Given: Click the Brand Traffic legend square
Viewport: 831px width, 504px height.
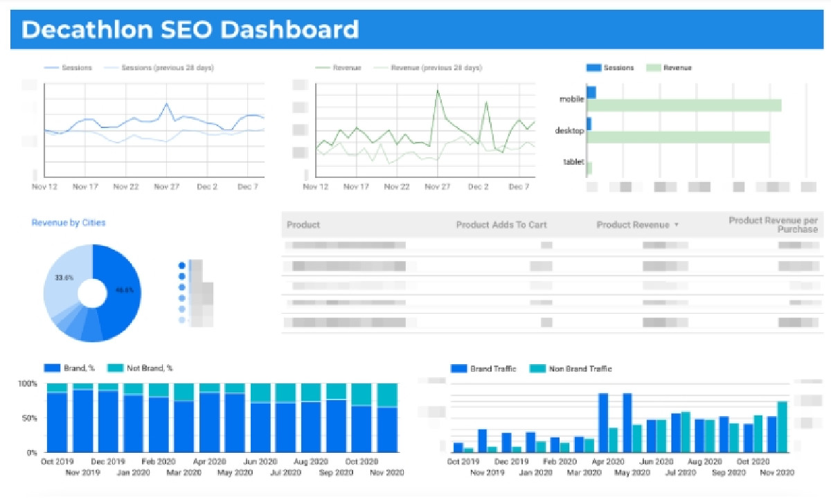Looking at the screenshot, I should 459,369.
